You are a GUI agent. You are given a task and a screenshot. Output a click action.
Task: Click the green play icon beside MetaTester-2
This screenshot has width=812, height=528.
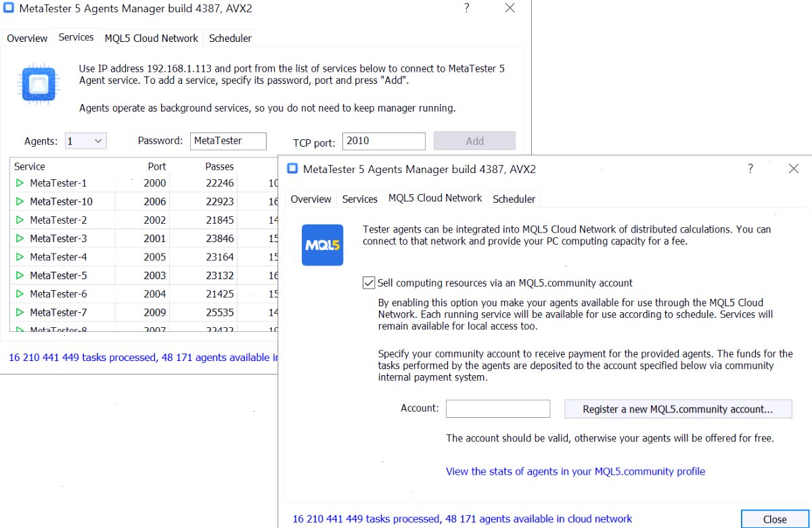point(20,220)
